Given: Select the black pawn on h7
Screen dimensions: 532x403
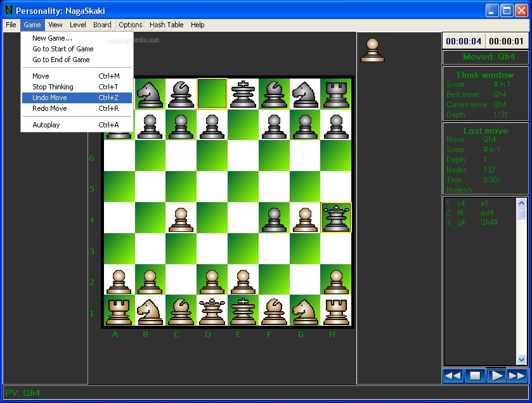Looking at the screenshot, I should tap(336, 127).
